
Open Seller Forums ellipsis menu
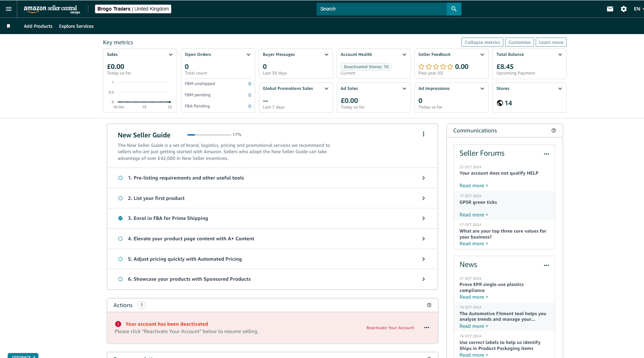coord(546,154)
